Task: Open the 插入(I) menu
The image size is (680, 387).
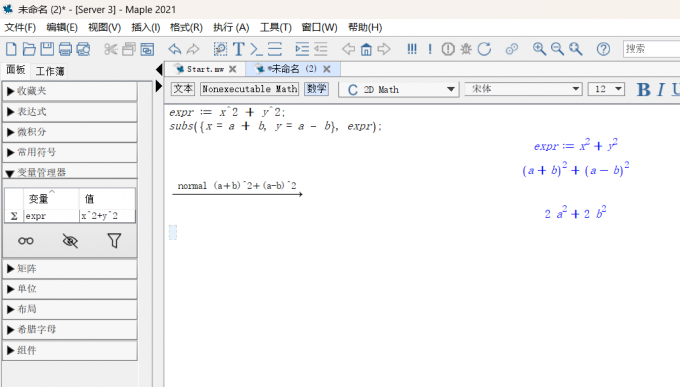Action: (x=146, y=28)
